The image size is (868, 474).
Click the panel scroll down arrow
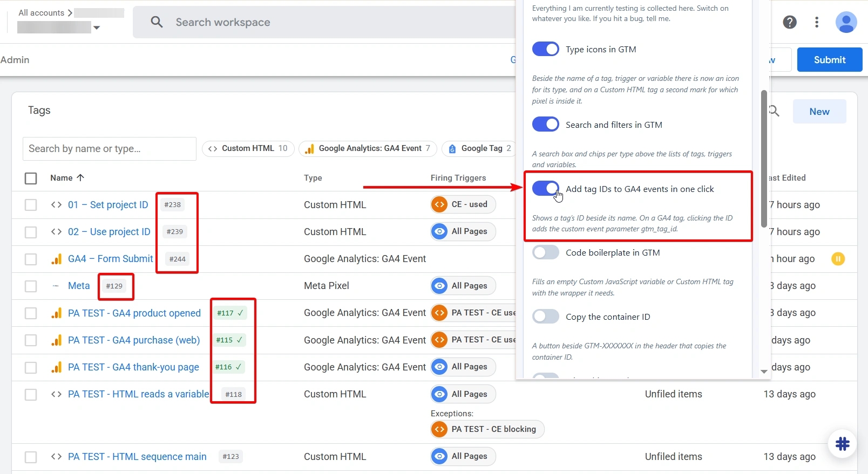[764, 371]
